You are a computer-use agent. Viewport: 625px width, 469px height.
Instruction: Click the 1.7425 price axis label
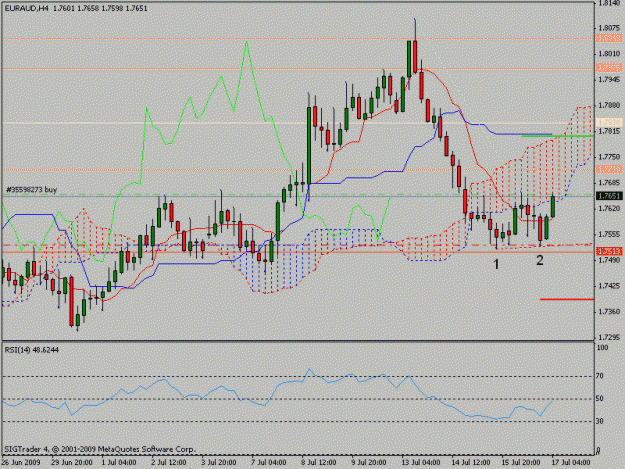(x=609, y=286)
